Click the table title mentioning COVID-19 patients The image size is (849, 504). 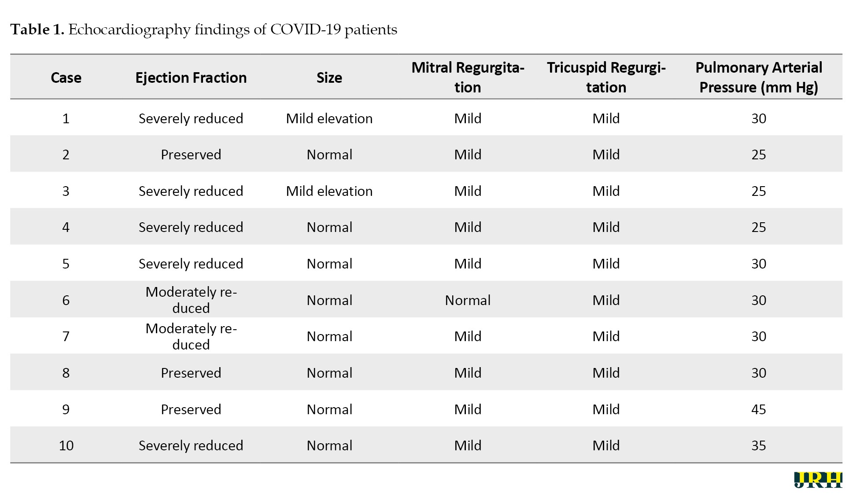(203, 29)
